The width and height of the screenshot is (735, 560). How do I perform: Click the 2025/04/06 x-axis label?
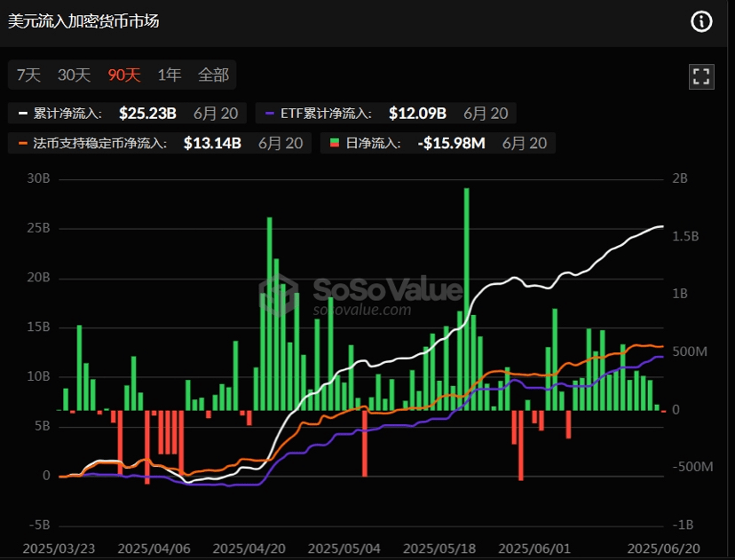point(154,548)
